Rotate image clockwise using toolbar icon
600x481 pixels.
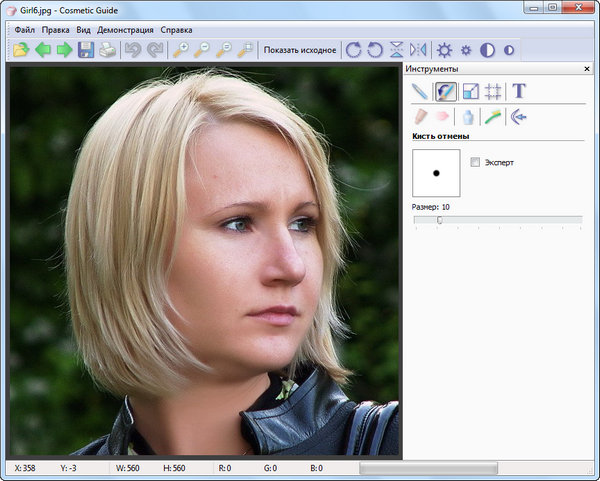pos(350,50)
